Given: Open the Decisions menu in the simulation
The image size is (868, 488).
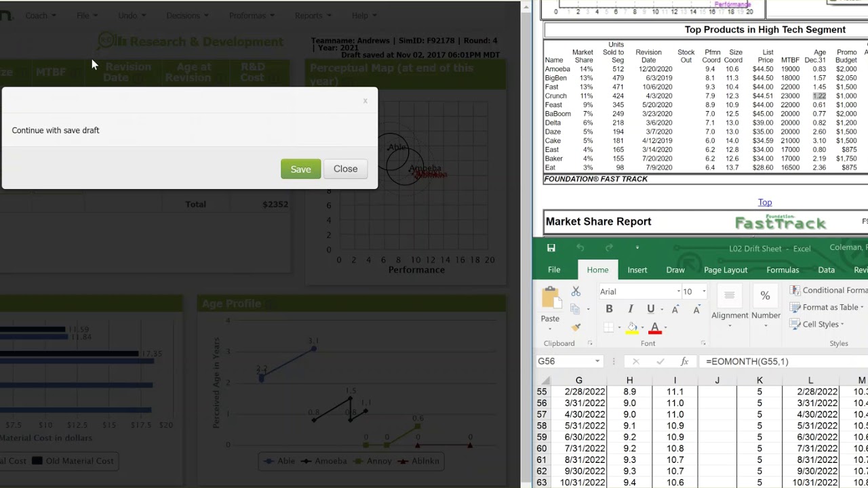Looking at the screenshot, I should 187,16.
